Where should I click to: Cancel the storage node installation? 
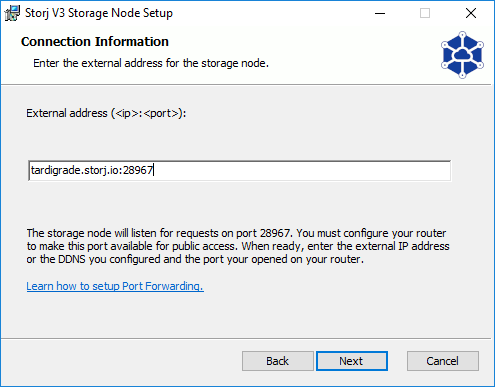pos(443,361)
